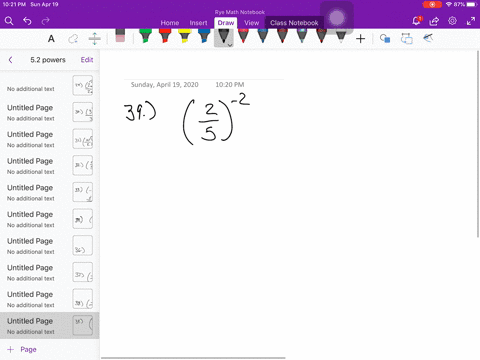Select the blue highlighter

(204, 36)
